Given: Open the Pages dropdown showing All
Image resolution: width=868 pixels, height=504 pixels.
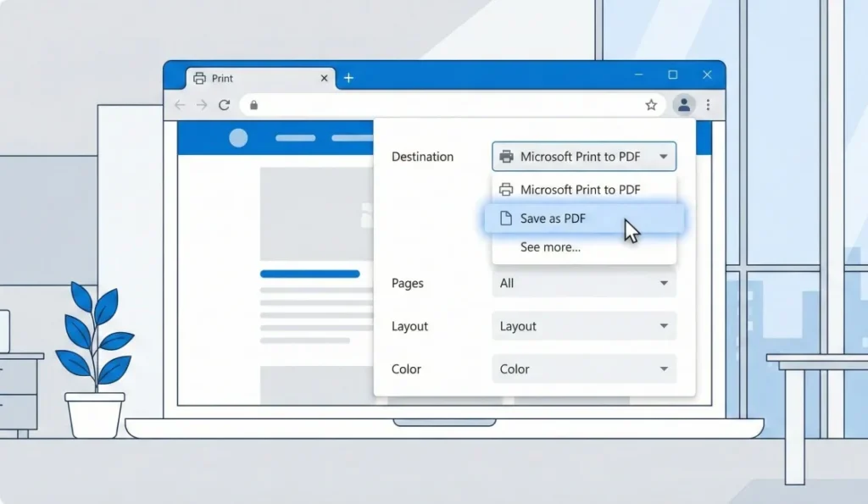Looking at the screenshot, I should pos(584,283).
